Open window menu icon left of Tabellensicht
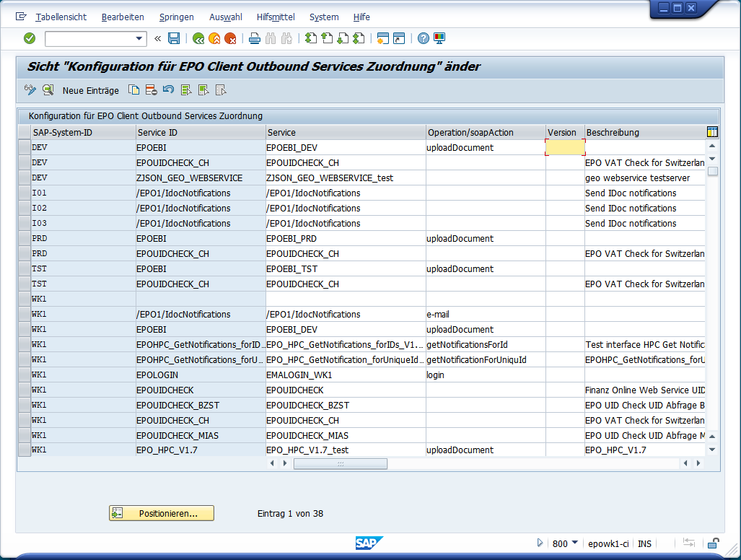Viewport: 741px width, 560px height. tap(21, 17)
